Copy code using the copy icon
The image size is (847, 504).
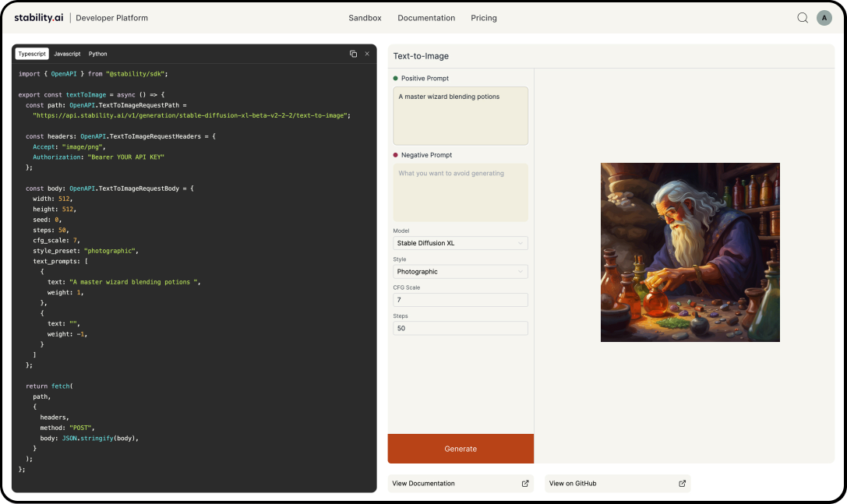coord(353,54)
